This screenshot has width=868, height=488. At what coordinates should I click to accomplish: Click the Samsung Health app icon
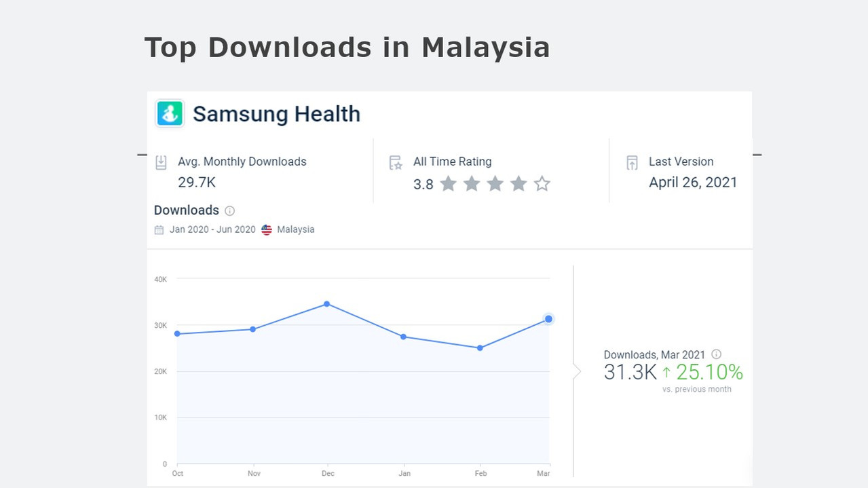point(170,113)
